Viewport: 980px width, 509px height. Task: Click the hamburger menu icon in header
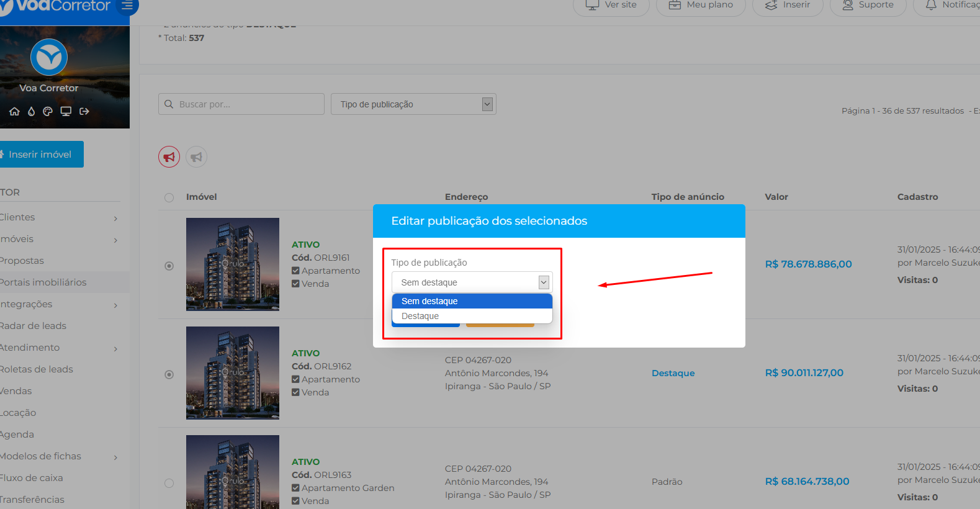[x=127, y=6]
